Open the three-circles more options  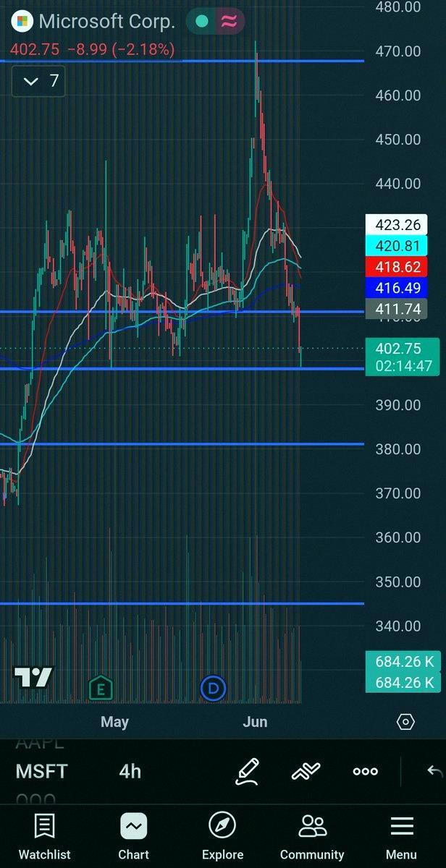(x=365, y=771)
